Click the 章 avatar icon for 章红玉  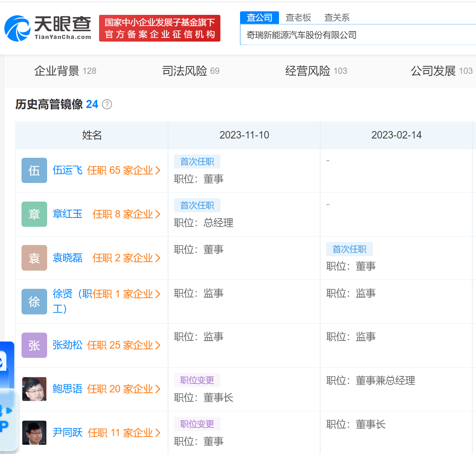pyautogui.click(x=34, y=214)
